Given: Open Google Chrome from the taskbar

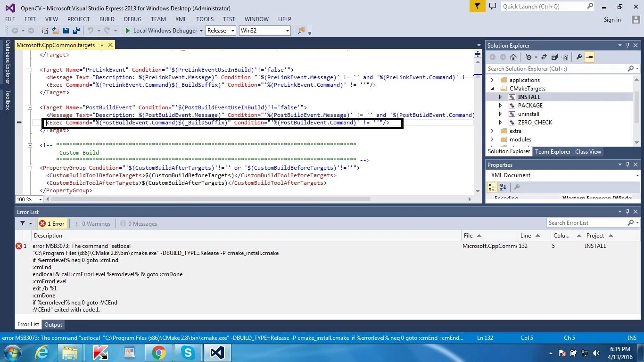Looking at the screenshot, I should click(158, 353).
